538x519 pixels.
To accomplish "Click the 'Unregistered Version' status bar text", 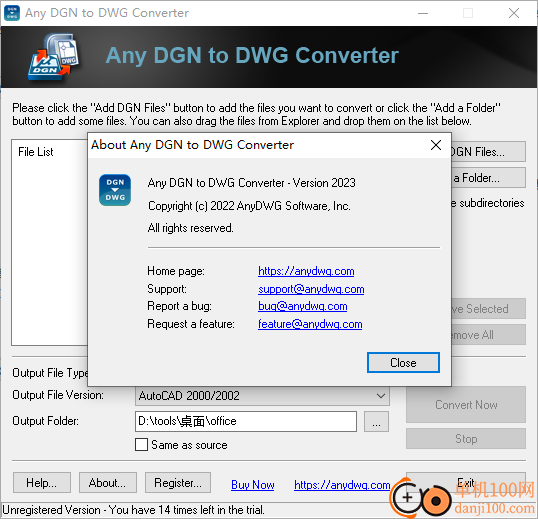I will click(133, 510).
